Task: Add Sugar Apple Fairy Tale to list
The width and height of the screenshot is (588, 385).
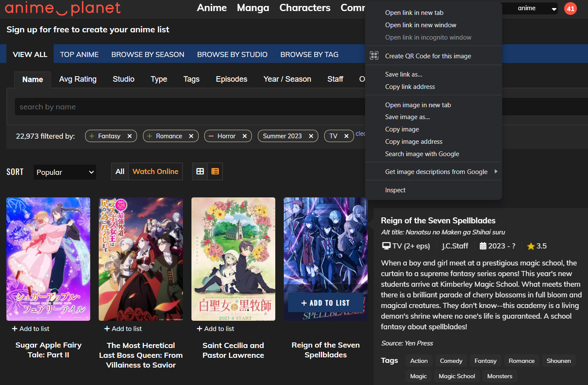Action: point(31,329)
